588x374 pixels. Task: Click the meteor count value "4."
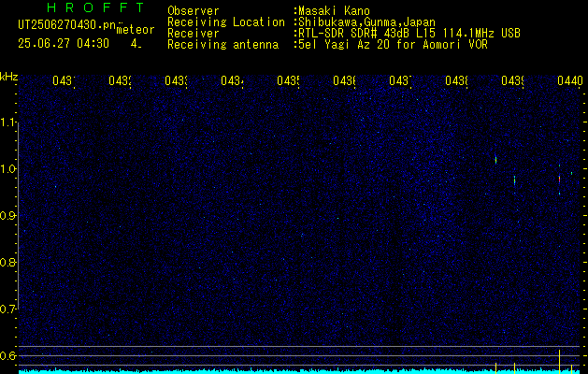[136, 44]
